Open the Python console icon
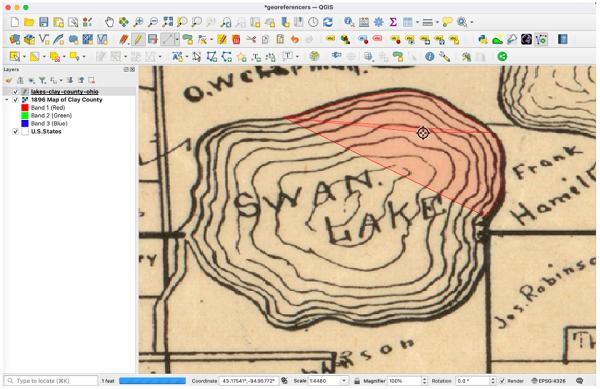The image size is (600, 389). tap(483, 39)
